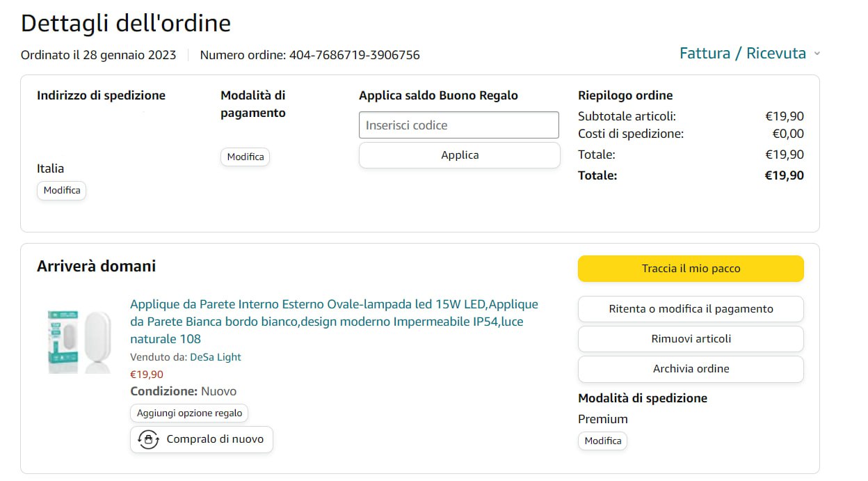Click the buy-again cart icon
Screen dimensions: 868x481
click(148, 440)
